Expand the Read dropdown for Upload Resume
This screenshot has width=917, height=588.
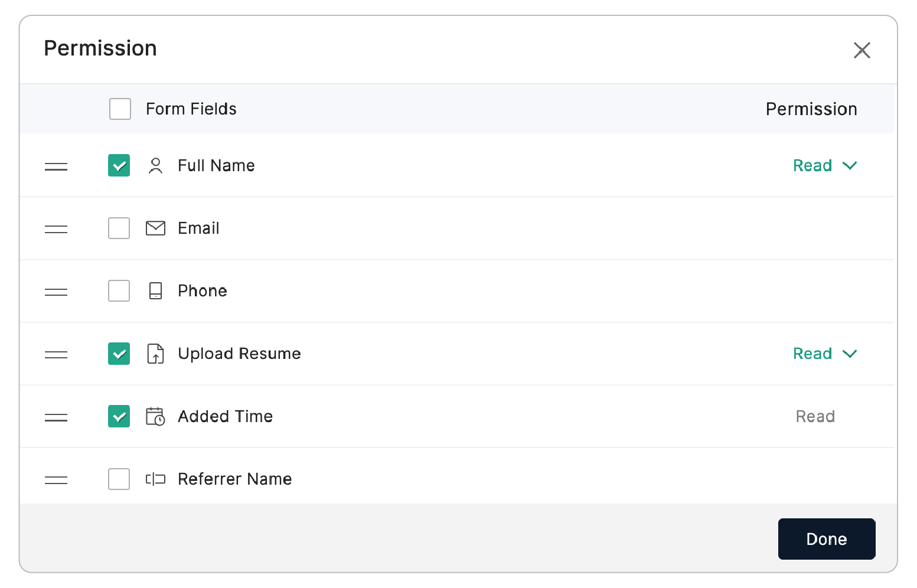825,354
